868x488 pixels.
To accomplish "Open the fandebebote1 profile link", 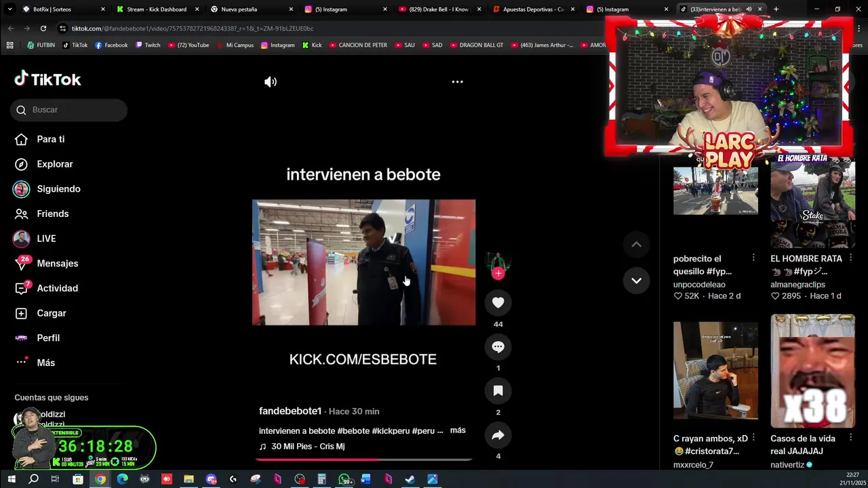I will pos(290,411).
